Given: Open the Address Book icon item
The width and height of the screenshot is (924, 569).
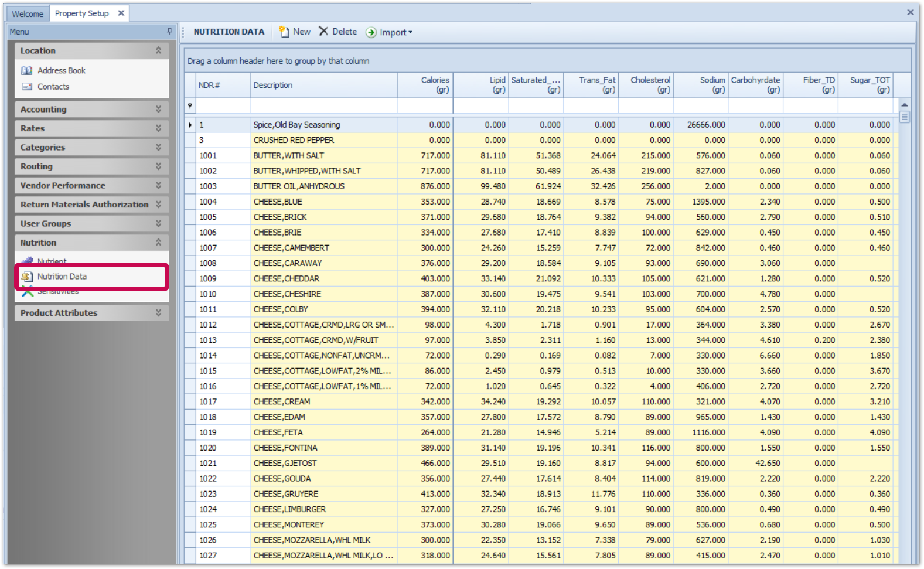Looking at the screenshot, I should [27, 70].
